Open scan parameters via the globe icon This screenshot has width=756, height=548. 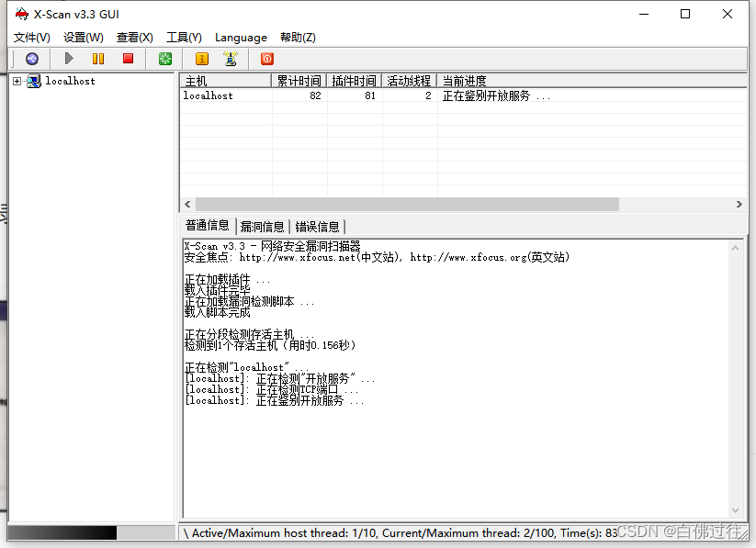[x=31, y=59]
